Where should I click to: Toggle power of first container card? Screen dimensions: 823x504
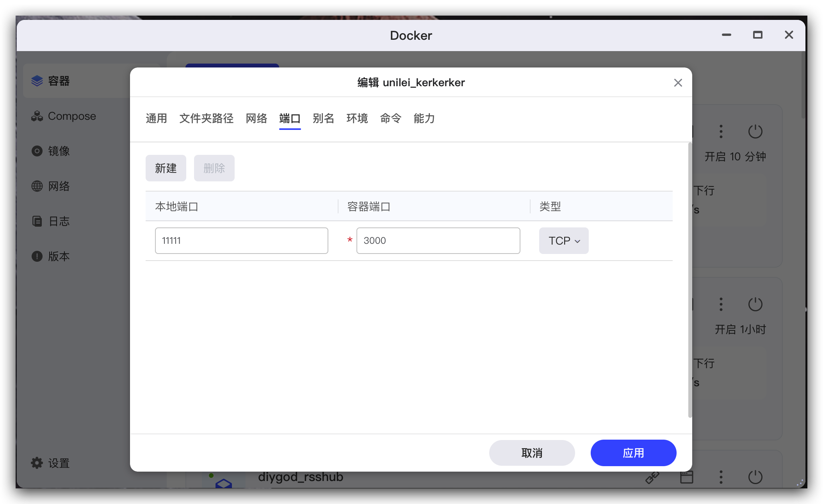755,131
